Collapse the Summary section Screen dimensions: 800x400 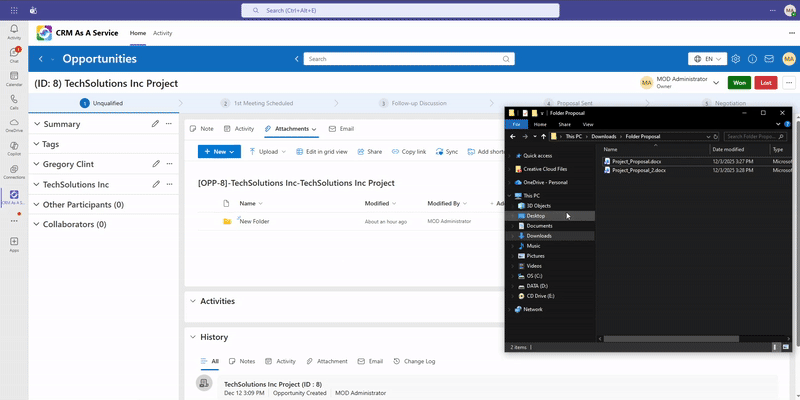[x=37, y=124]
